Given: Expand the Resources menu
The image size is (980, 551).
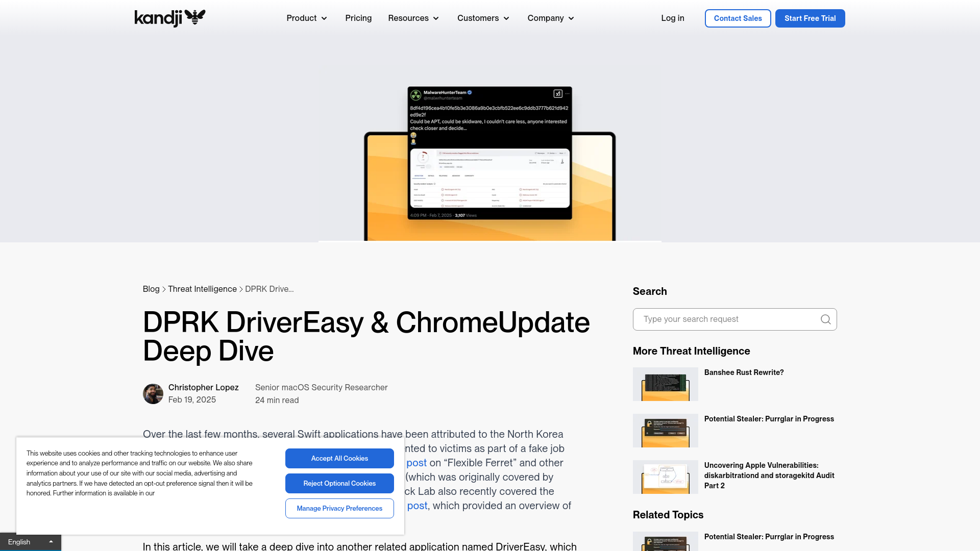Looking at the screenshot, I should click(413, 18).
